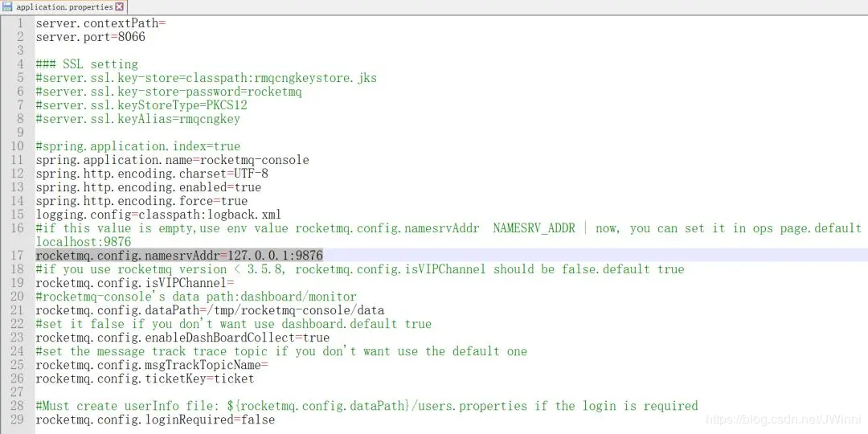Image resolution: width=868 pixels, height=434 pixels.
Task: Click the rocketmq.config.ticketKey=ticket line
Action: click(x=145, y=379)
